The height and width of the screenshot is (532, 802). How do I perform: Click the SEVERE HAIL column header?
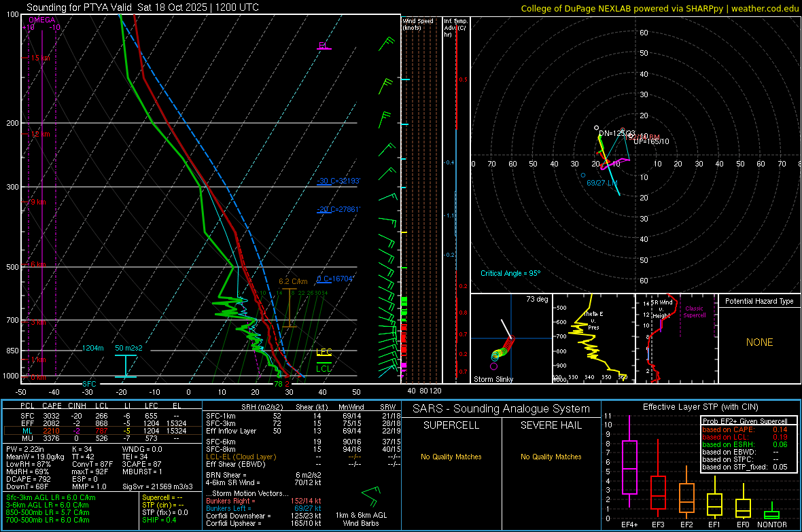pos(551,425)
